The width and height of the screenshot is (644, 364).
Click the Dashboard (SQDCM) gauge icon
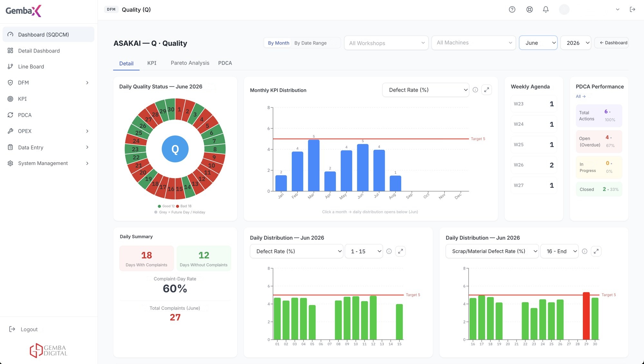(10, 34)
